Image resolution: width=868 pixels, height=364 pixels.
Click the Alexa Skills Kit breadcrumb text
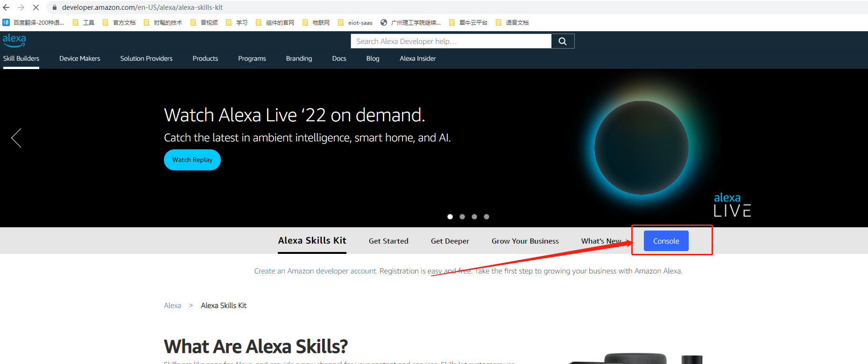coord(224,305)
